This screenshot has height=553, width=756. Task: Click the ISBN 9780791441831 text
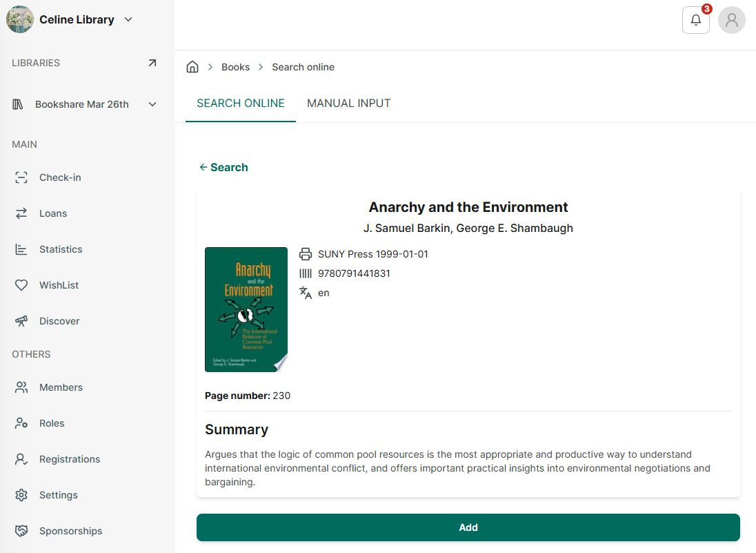354,273
